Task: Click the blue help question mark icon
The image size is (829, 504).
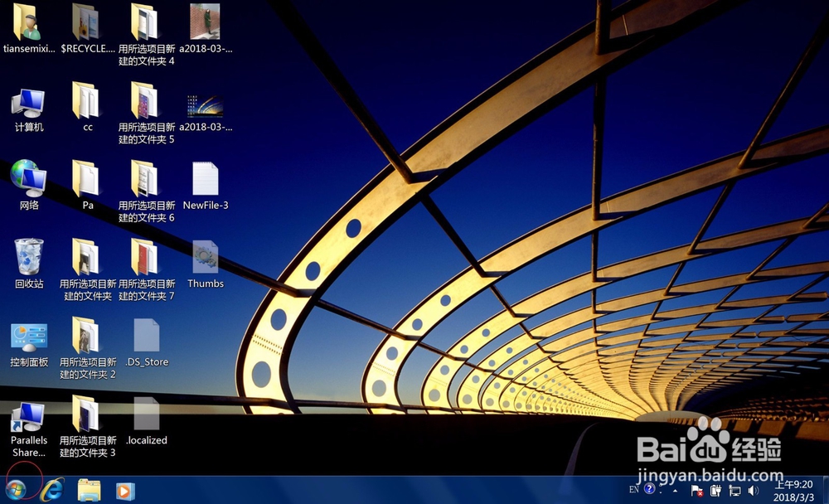Action: (650, 488)
